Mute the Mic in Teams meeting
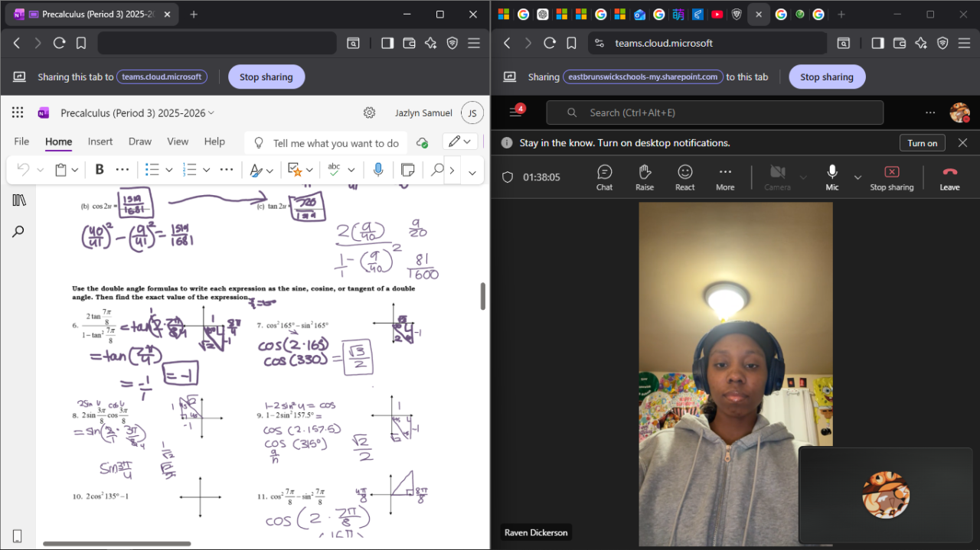 click(831, 177)
